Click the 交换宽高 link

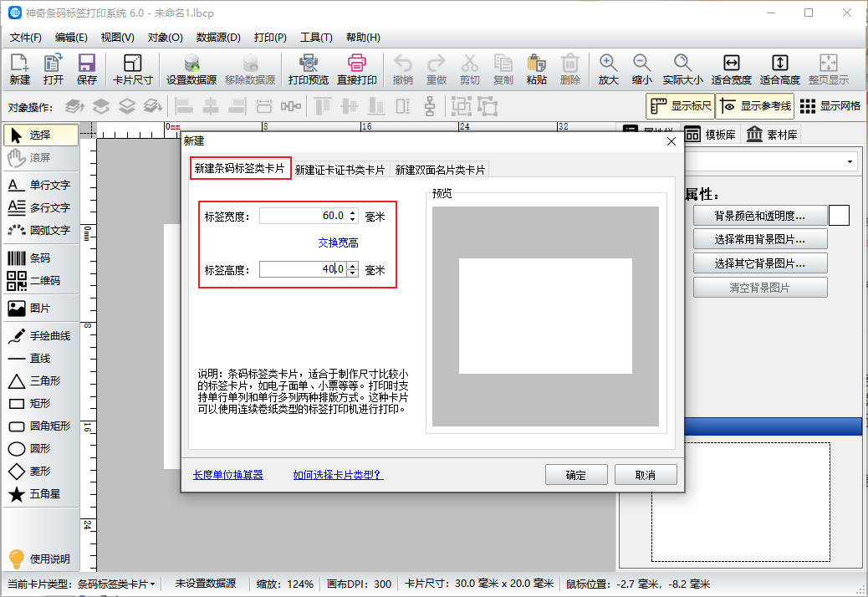coord(338,242)
